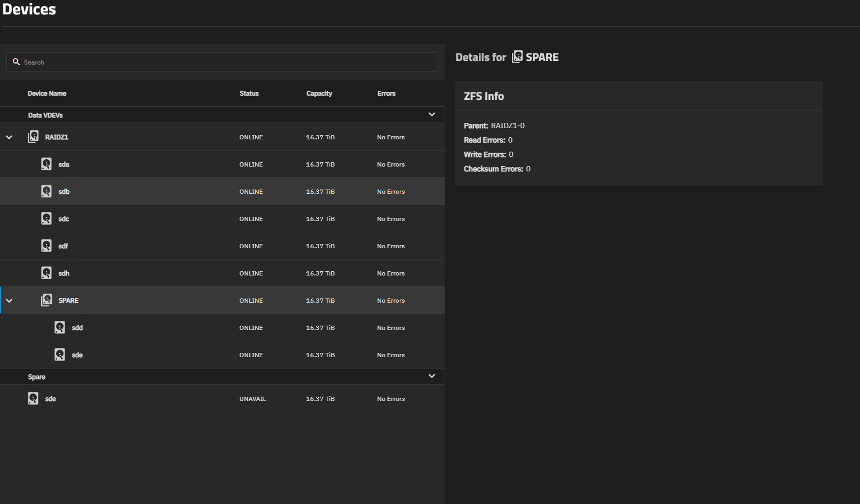Focus the device Search field
Image resolution: width=860 pixels, height=504 pixels.
click(224, 62)
